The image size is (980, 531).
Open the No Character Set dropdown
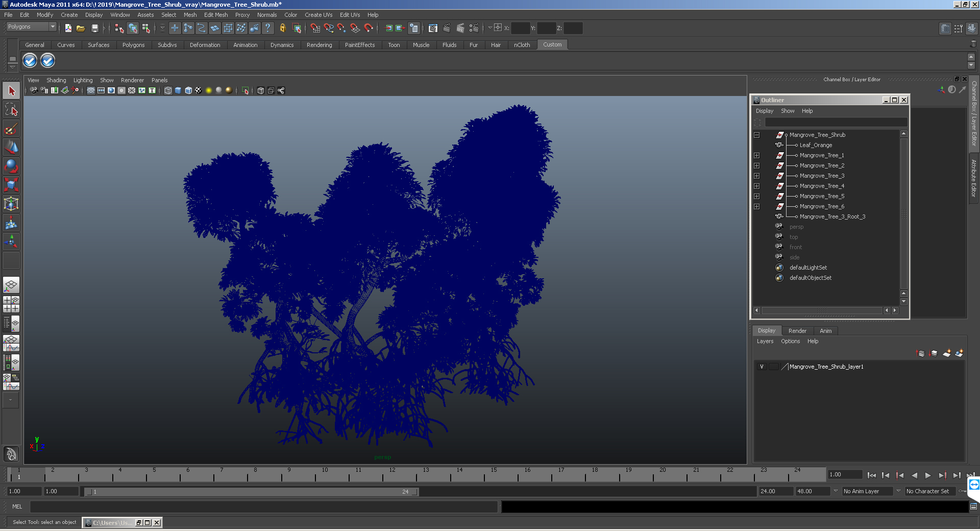[x=930, y=491]
